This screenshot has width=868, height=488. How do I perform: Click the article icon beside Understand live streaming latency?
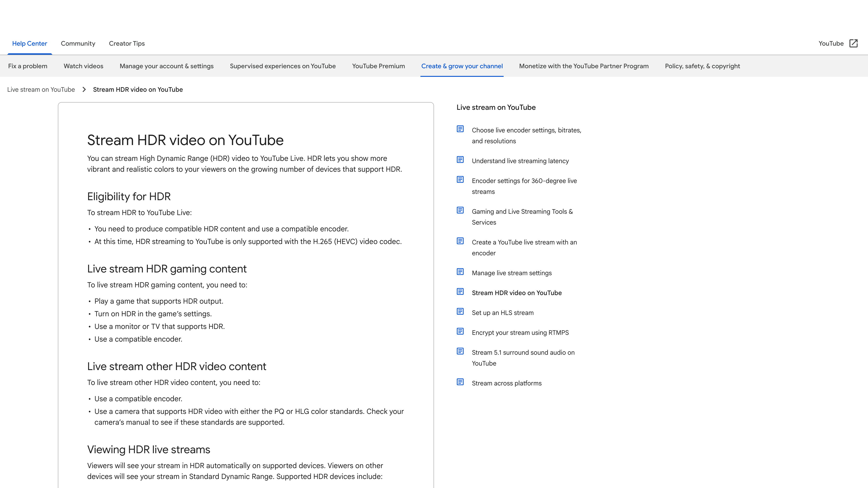click(x=460, y=160)
